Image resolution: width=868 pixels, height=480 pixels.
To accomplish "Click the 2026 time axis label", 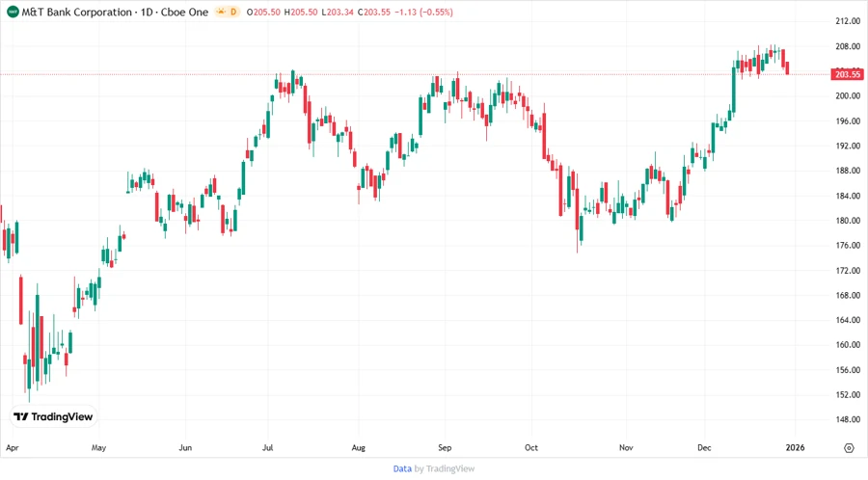I will [x=795, y=447].
